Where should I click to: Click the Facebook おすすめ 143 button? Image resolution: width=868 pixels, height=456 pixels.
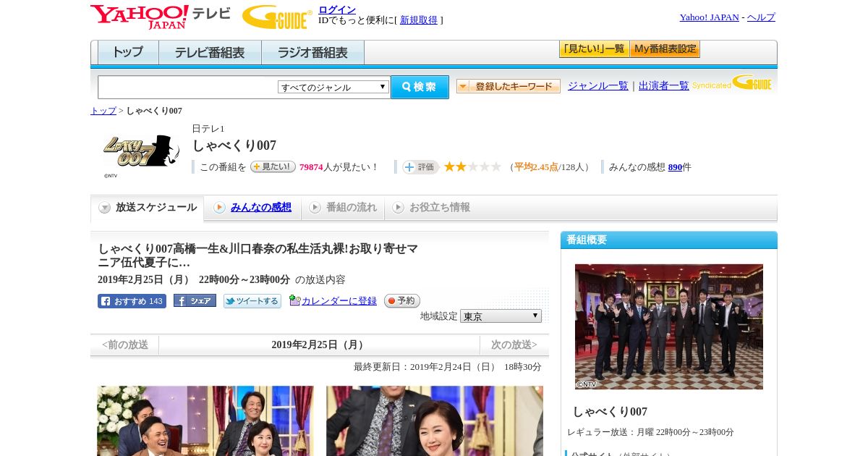pos(132,301)
